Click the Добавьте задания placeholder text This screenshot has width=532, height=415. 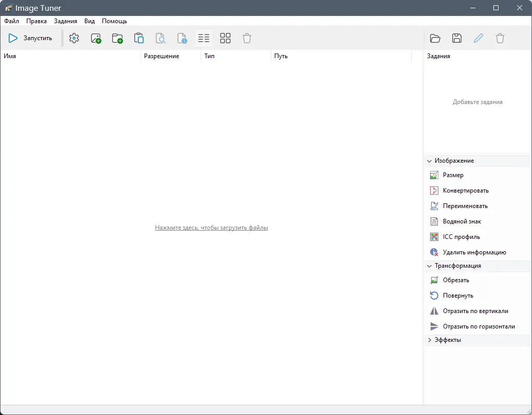pyautogui.click(x=477, y=102)
